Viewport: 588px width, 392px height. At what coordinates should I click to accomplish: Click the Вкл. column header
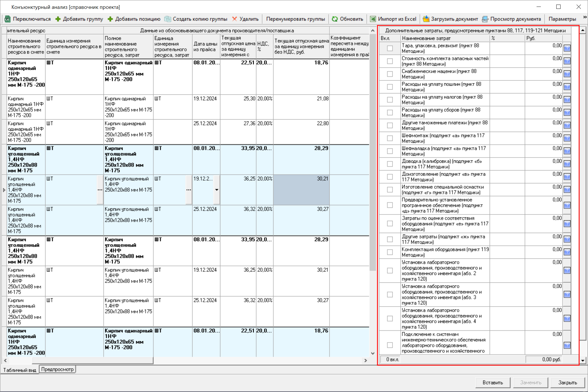(390, 38)
